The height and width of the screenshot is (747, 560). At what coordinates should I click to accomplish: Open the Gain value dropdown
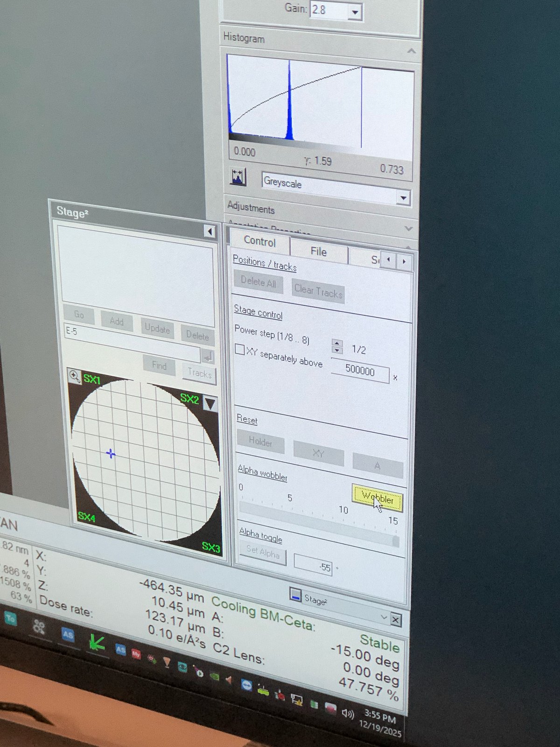(355, 13)
